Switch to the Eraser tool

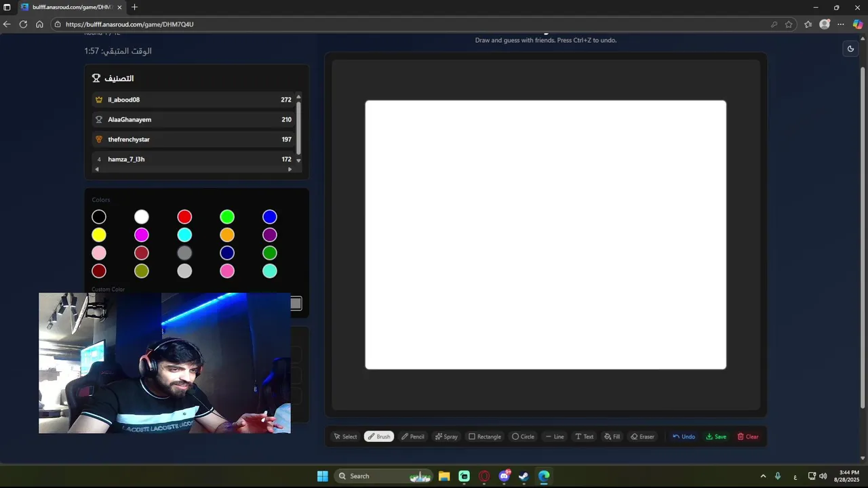click(x=642, y=436)
